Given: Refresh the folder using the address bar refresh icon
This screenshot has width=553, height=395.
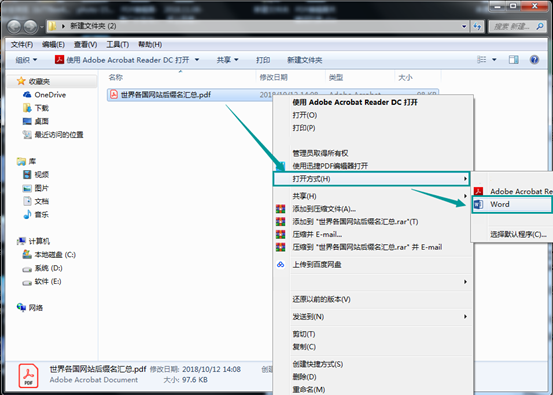Looking at the screenshot, I should point(477,26).
